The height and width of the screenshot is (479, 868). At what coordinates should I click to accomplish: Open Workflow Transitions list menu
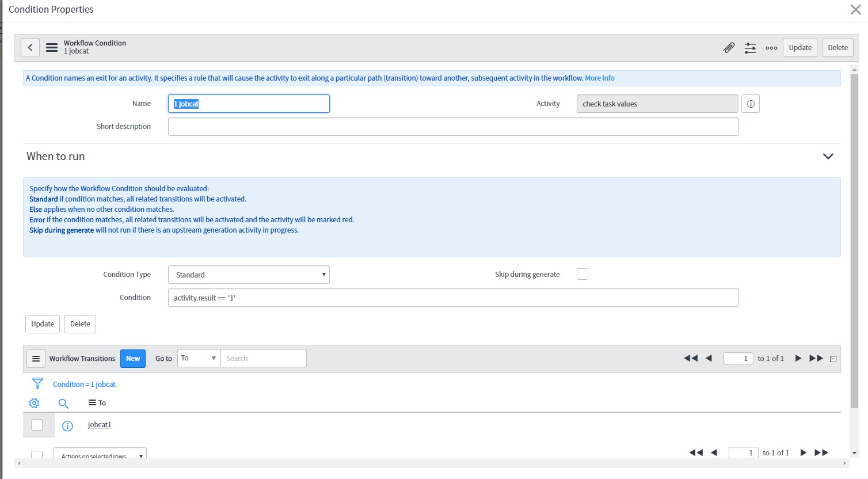click(36, 359)
